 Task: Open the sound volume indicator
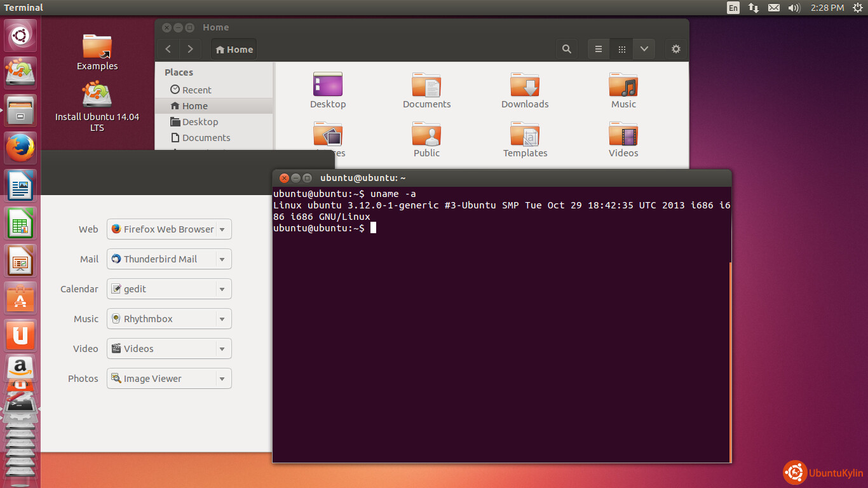tap(794, 8)
